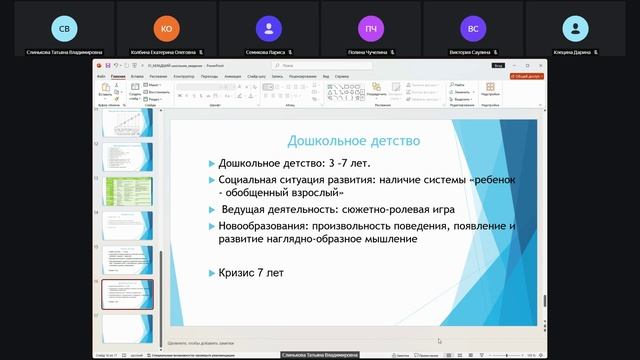Screen dimensions: 640x360
Task: Click the Comments (Примечания) button in status bar
Action: pos(426,356)
